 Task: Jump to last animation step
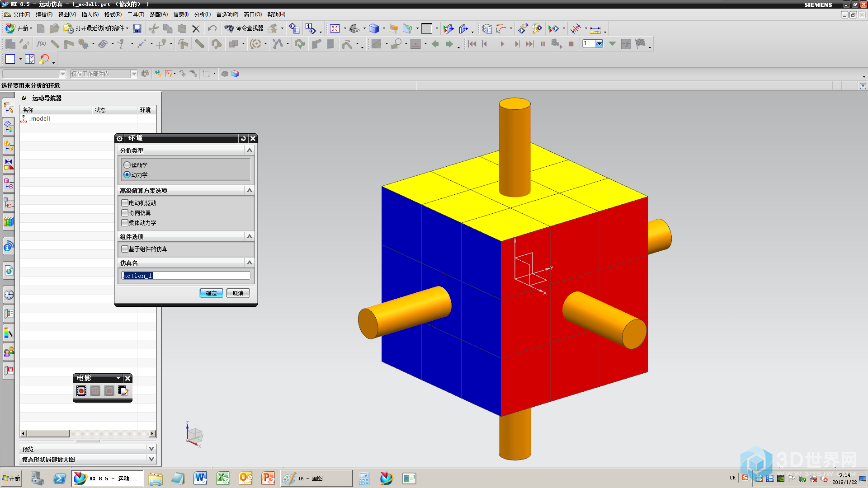pos(529,44)
